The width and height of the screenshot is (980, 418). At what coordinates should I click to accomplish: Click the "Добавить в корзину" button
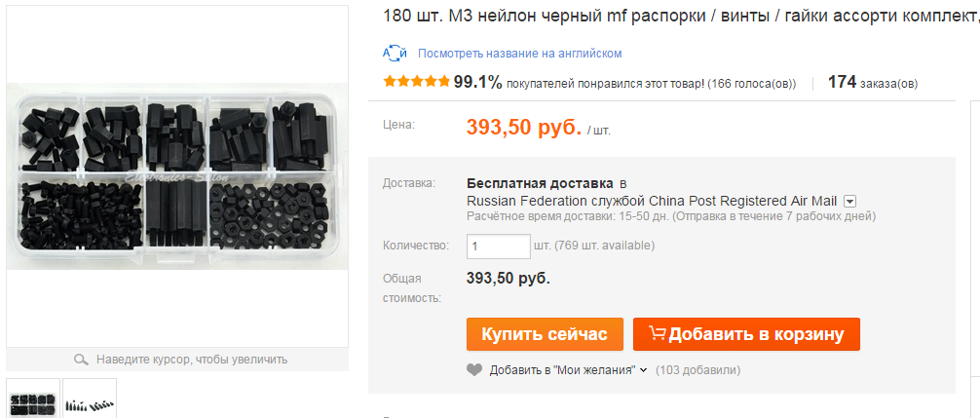[746, 334]
